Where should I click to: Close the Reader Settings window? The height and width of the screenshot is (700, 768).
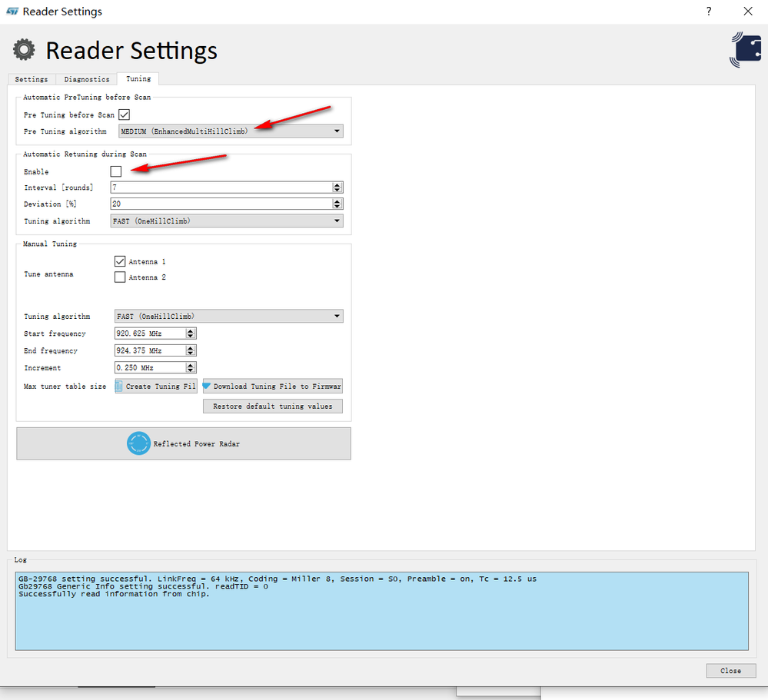(748, 12)
